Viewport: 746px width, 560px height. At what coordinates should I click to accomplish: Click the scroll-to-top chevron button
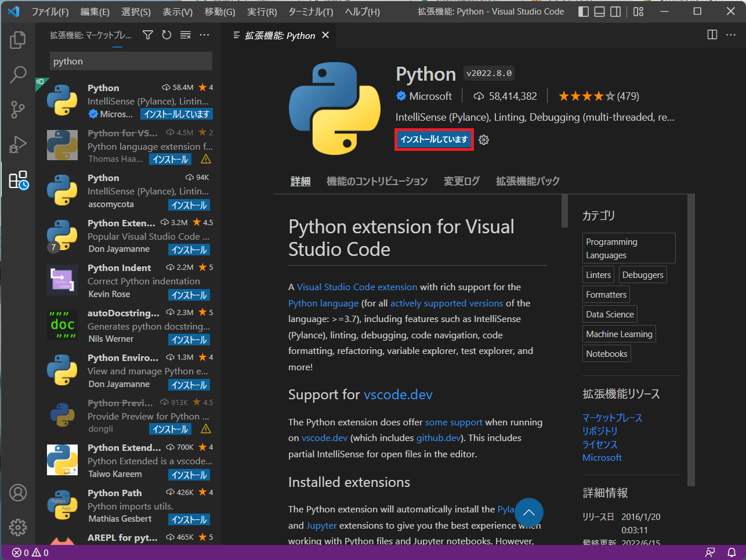click(x=528, y=512)
